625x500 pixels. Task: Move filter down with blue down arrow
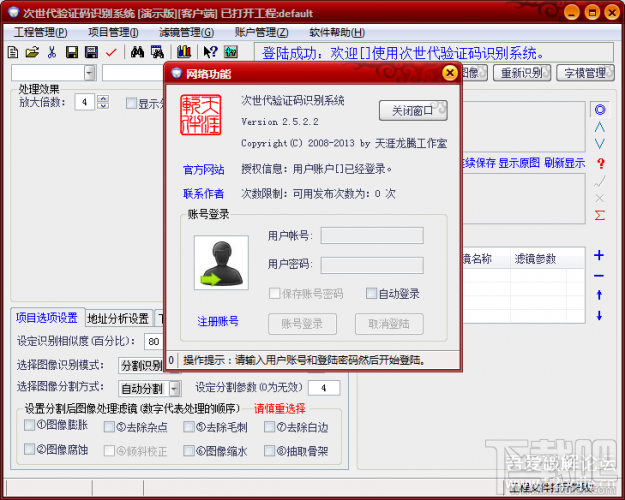tap(599, 316)
